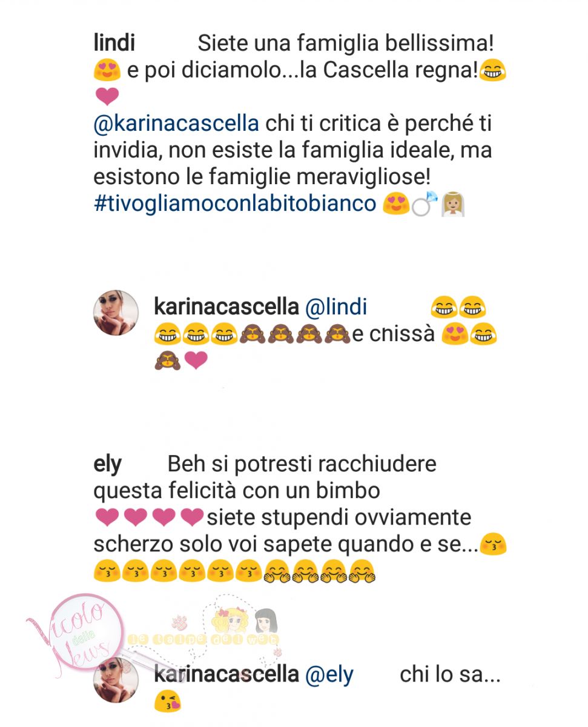Tap karinacascella username in the last reply
This screenshot has height=727, width=588.
pos(226,674)
